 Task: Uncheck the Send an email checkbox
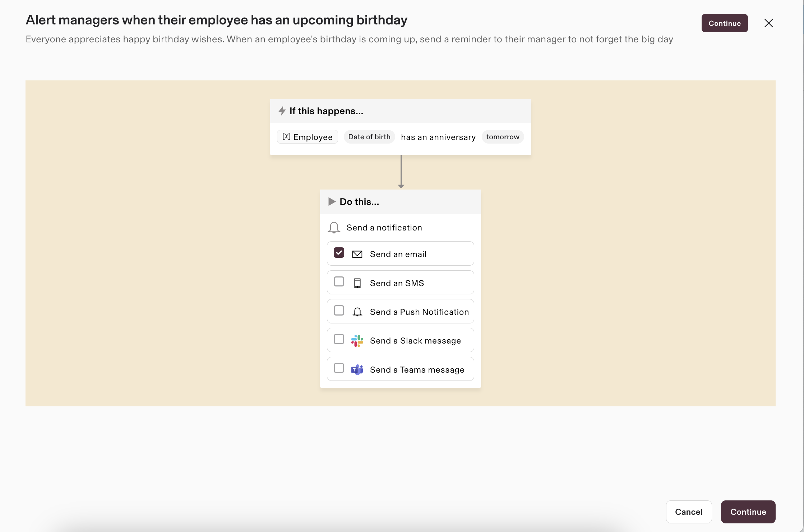tap(339, 253)
